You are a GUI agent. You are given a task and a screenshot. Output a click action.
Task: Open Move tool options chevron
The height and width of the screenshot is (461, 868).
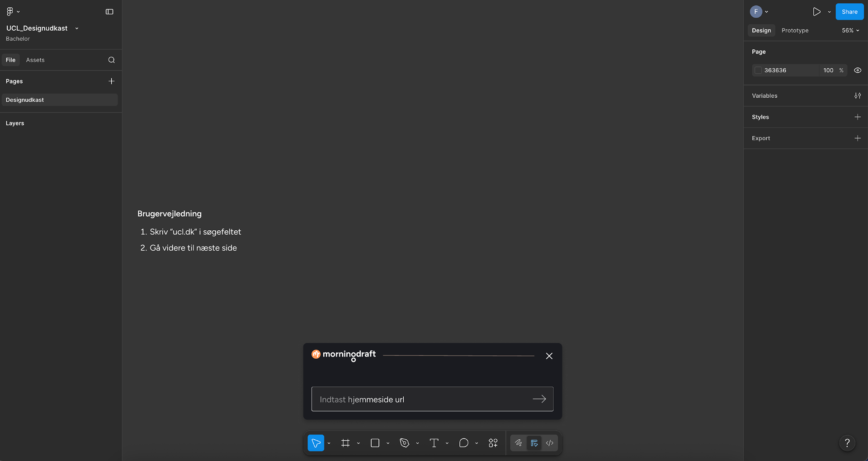point(329,443)
